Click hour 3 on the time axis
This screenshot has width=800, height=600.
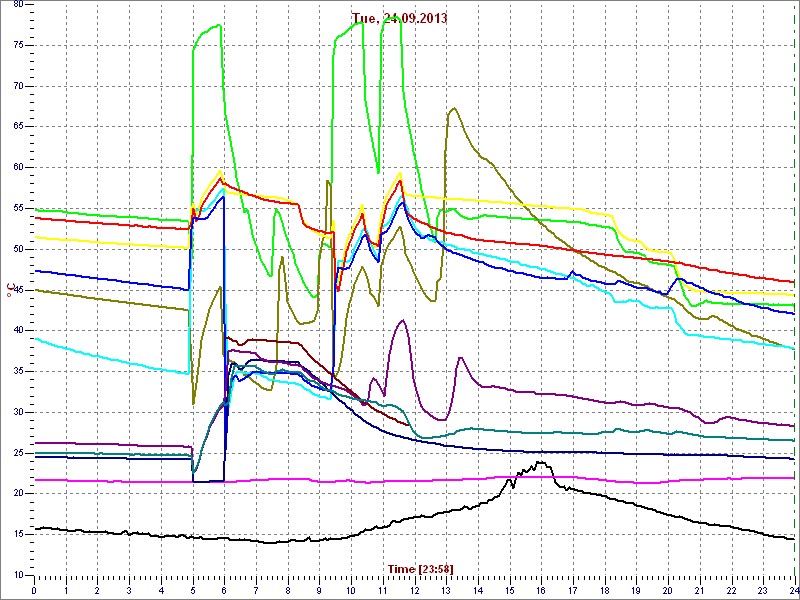point(129,590)
